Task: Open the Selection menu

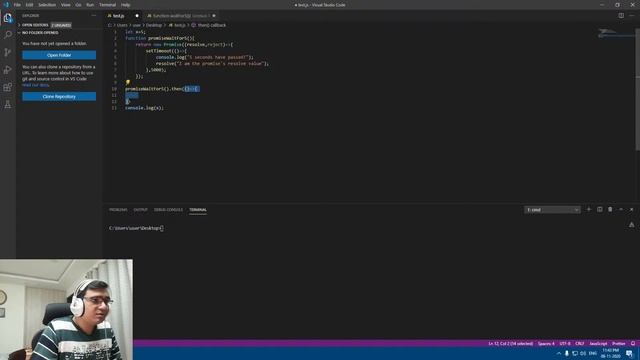Action: click(47, 5)
